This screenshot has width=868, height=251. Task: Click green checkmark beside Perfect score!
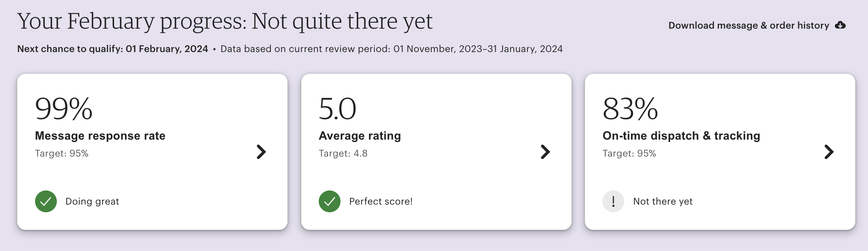pyautogui.click(x=330, y=201)
